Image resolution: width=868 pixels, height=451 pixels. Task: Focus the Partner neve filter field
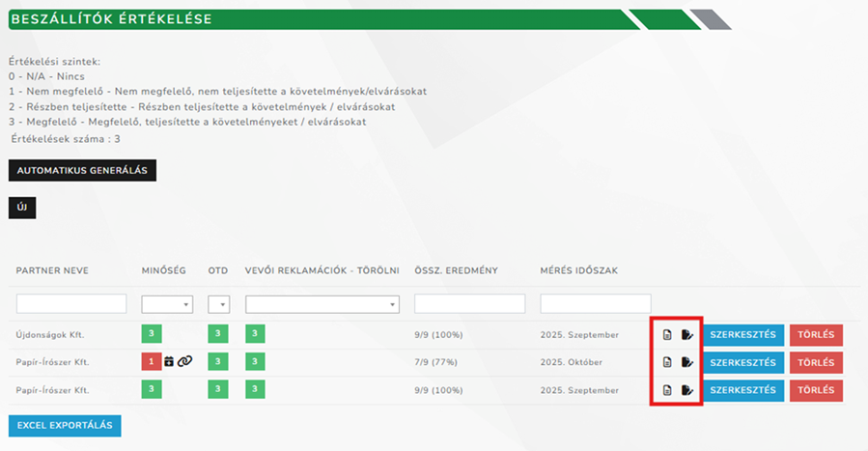click(71, 304)
